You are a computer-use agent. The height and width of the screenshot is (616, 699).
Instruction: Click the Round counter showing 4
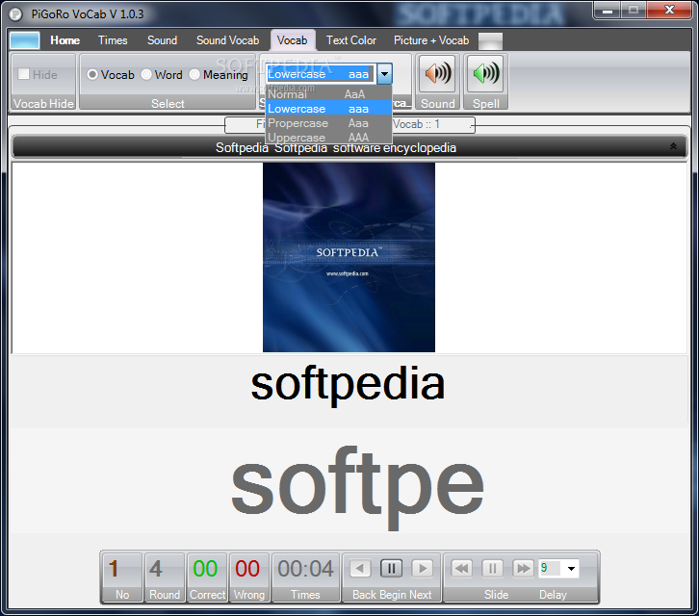click(165, 577)
